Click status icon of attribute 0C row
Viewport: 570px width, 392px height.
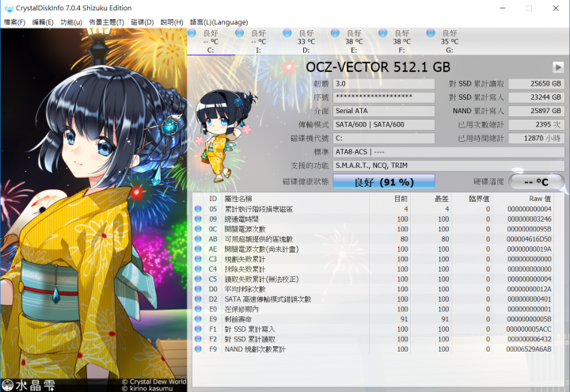(198, 229)
